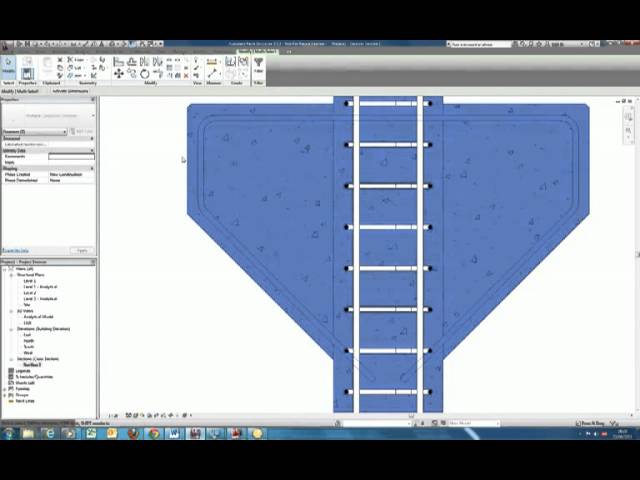This screenshot has height=480, width=640.
Task: Click the Filter funnel icon
Action: (x=258, y=62)
